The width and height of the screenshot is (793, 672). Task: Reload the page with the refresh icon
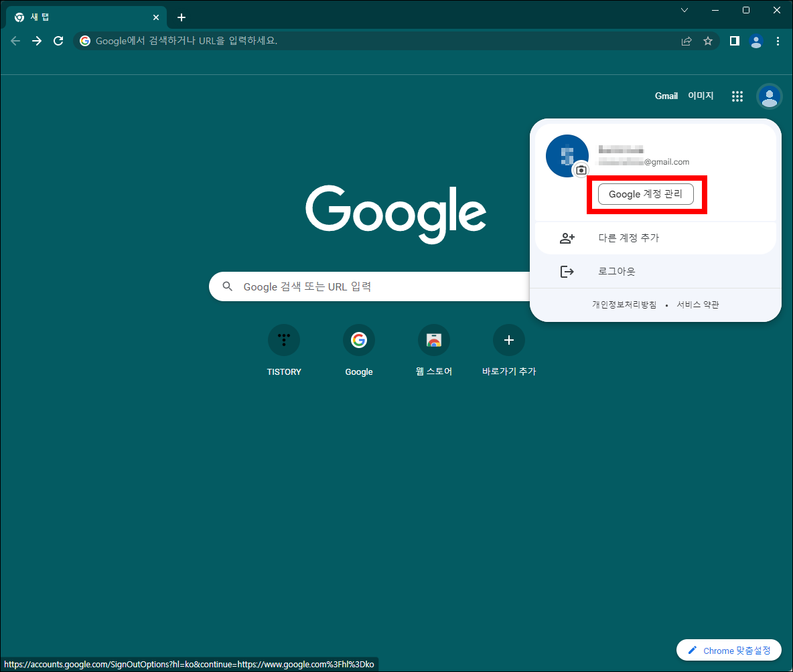click(x=58, y=41)
